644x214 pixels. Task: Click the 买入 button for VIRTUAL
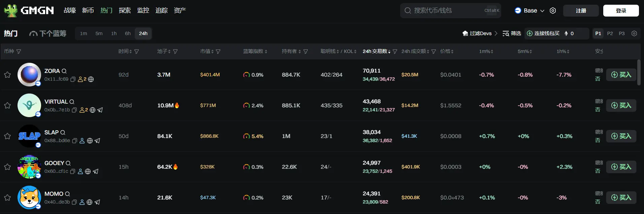click(x=621, y=105)
